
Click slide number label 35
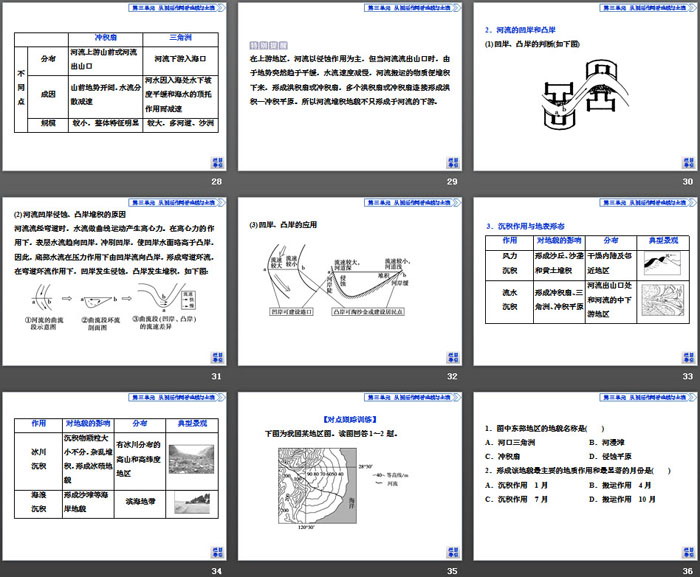(x=452, y=571)
